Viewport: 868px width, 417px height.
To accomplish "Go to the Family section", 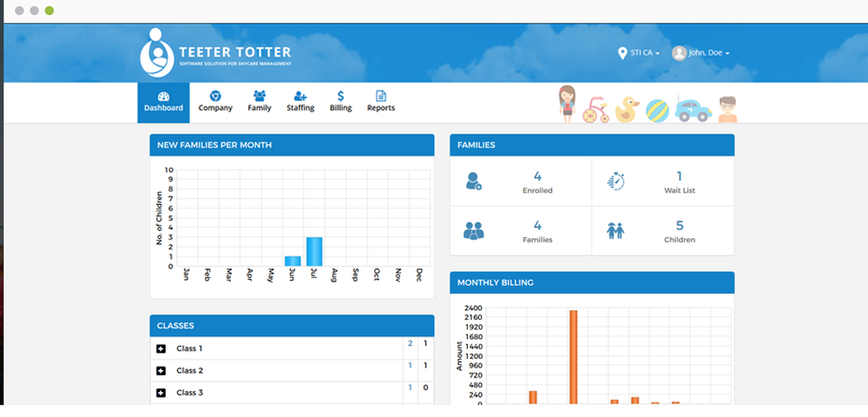I will (x=259, y=103).
